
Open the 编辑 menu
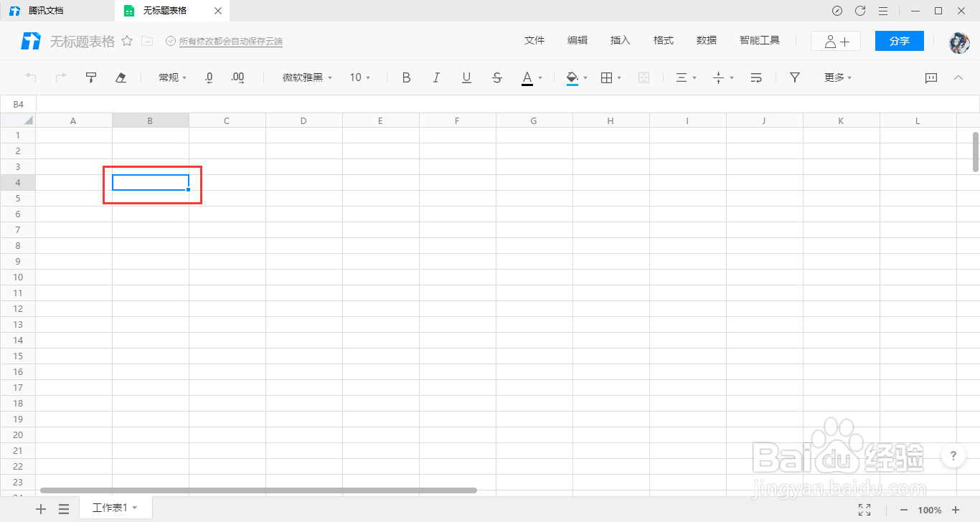578,41
